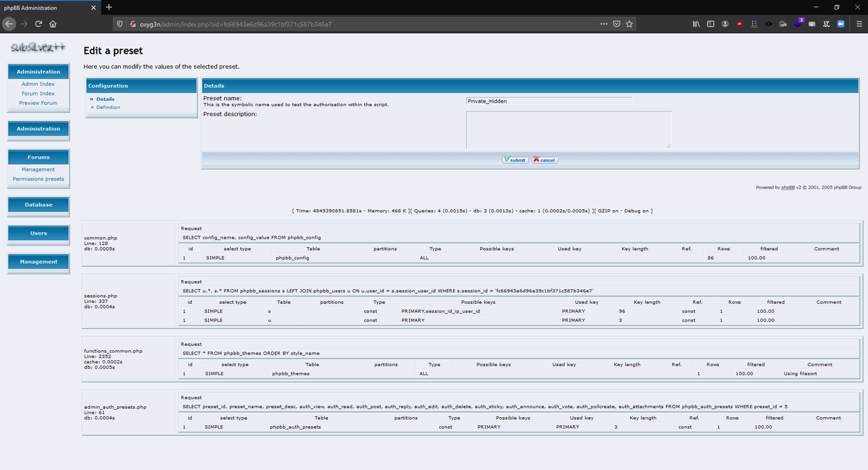Click the subSilver++ logo
Image resolution: width=868 pixels, height=470 pixels.
point(37,47)
